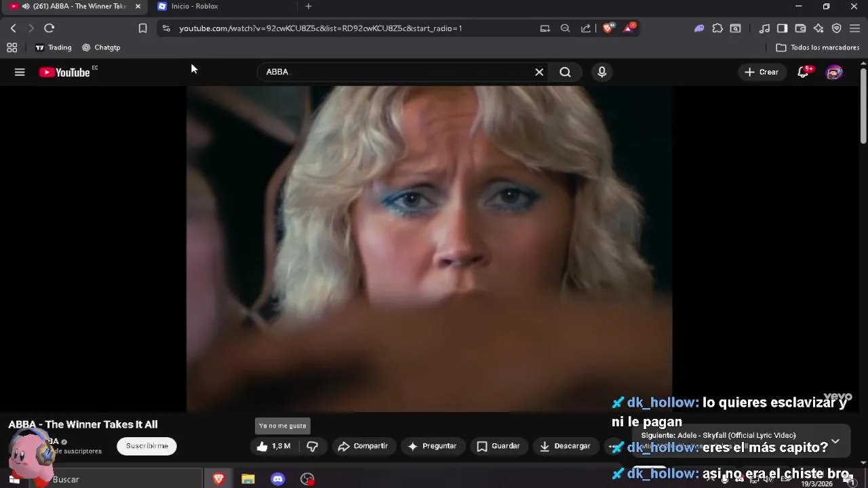The height and width of the screenshot is (488, 868).
Task: Expand the Todos los marcadores folder
Action: [818, 47]
